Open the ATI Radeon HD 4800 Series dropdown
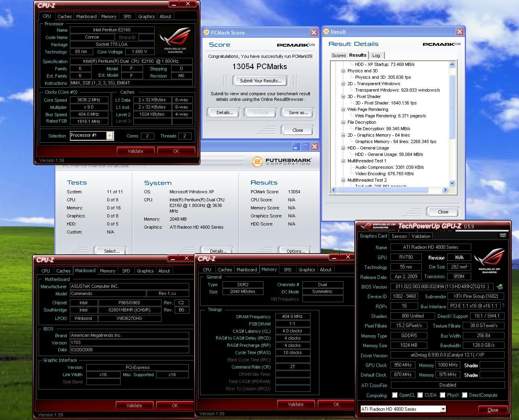The image size is (519, 420). [x=443, y=409]
